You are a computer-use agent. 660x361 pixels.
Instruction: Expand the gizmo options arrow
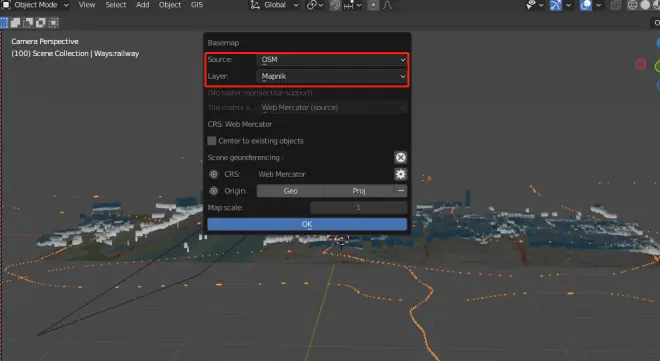point(568,5)
